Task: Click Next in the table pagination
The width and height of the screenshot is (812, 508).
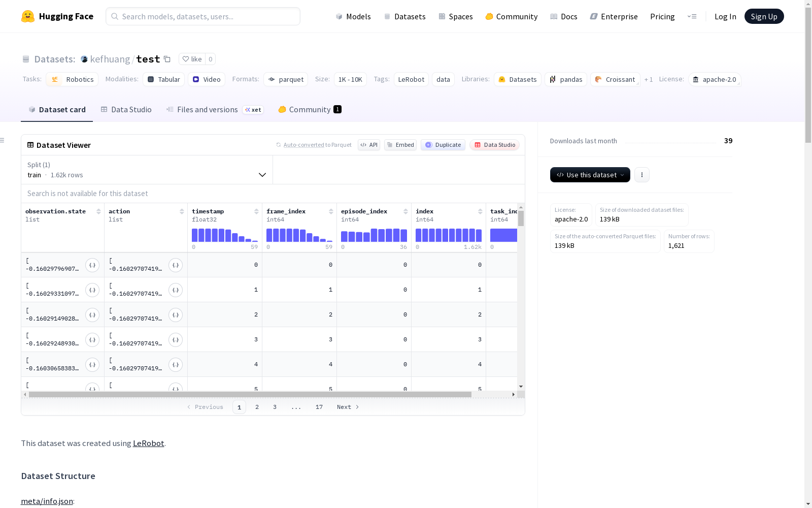Action: click(x=348, y=407)
